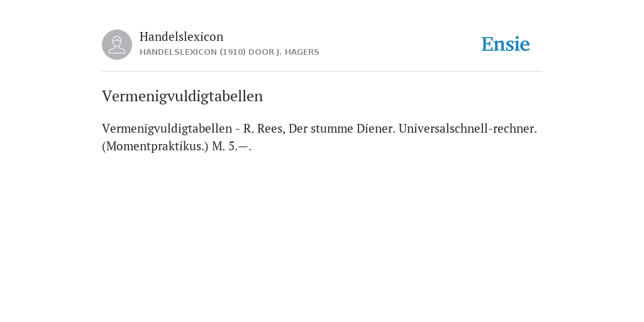Open the Ensie logo link
The height and width of the screenshot is (322, 644).
pos(506,44)
